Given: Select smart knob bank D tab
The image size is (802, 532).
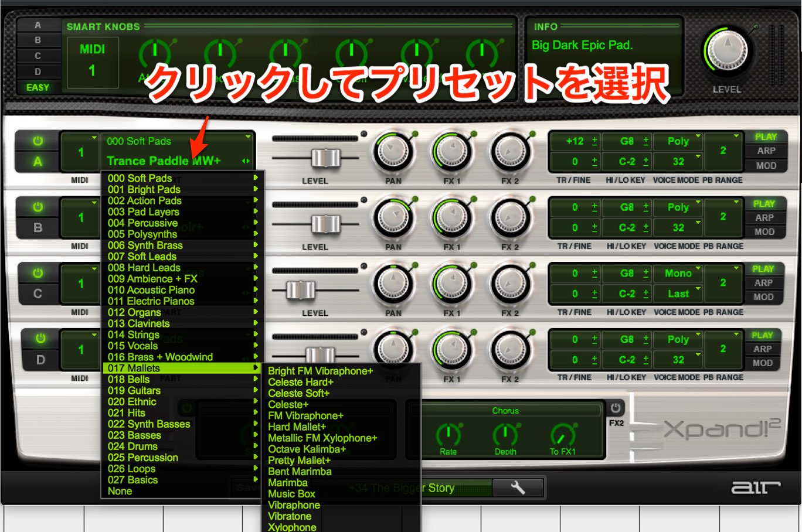Looking at the screenshot, I should click(38, 71).
